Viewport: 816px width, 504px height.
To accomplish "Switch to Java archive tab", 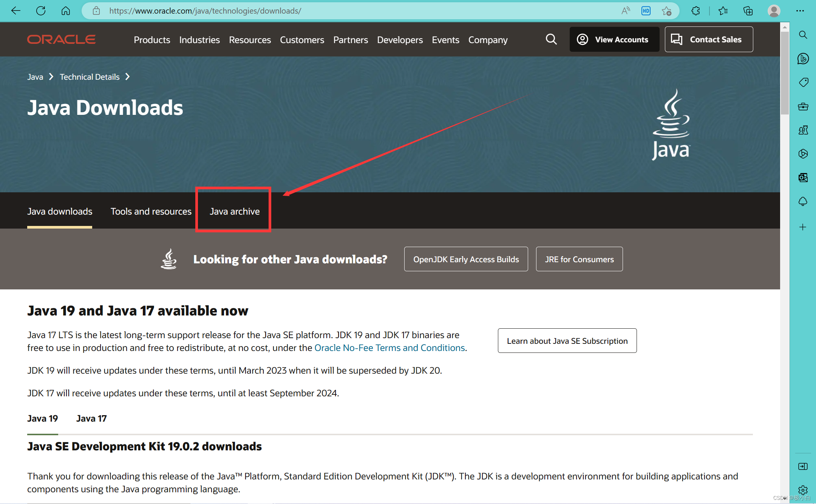I will (235, 211).
